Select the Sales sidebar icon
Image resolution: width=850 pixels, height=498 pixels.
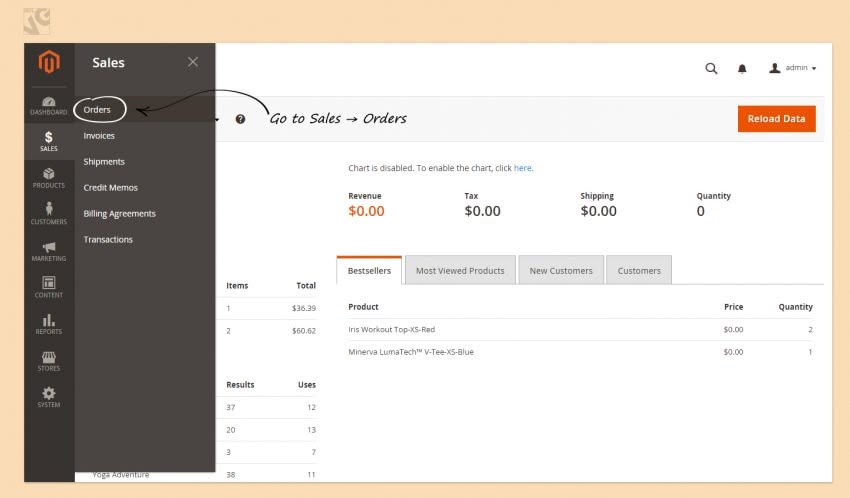tap(49, 141)
